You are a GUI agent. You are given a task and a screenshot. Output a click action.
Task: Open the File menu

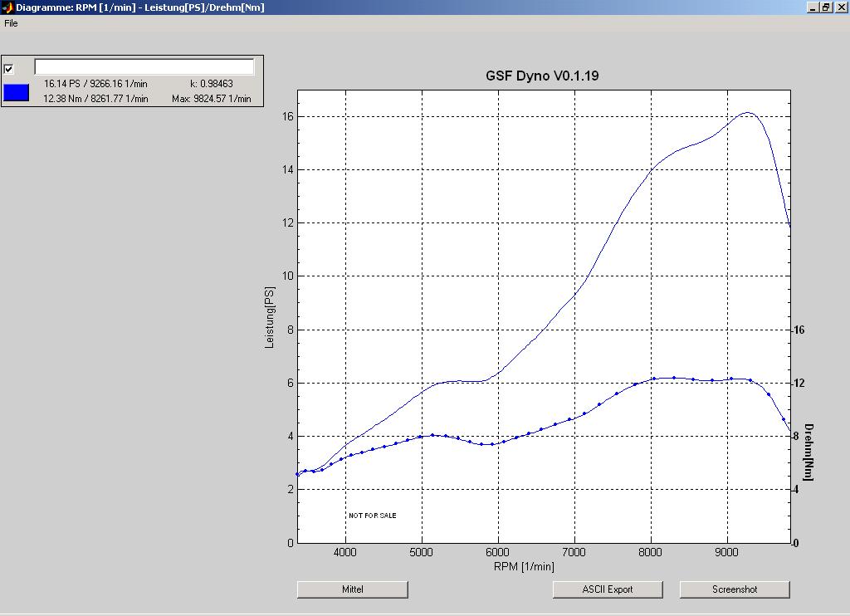(x=11, y=23)
